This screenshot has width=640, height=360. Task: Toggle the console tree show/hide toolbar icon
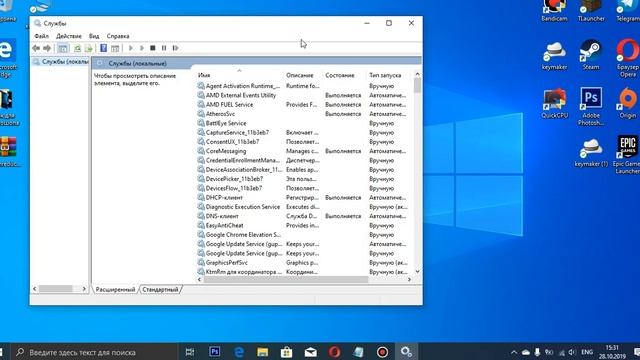point(62,48)
